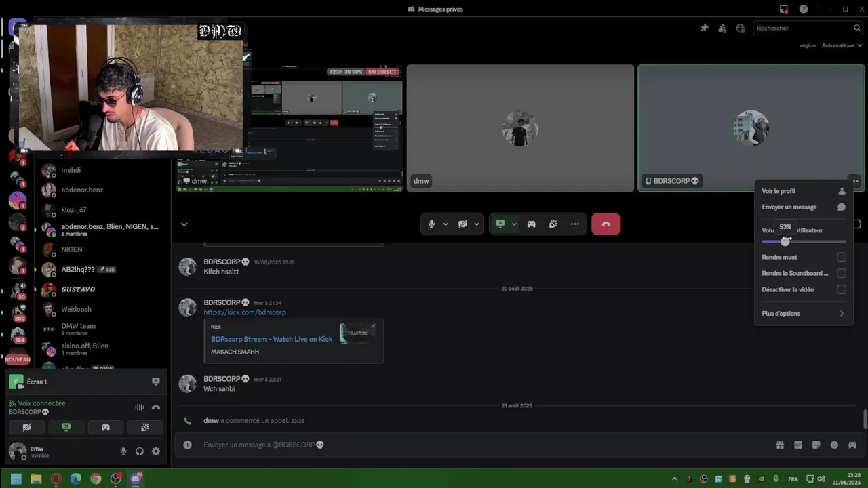Open screen share options dropdown arrow
The width and height of the screenshot is (868, 488).
[x=514, y=224]
